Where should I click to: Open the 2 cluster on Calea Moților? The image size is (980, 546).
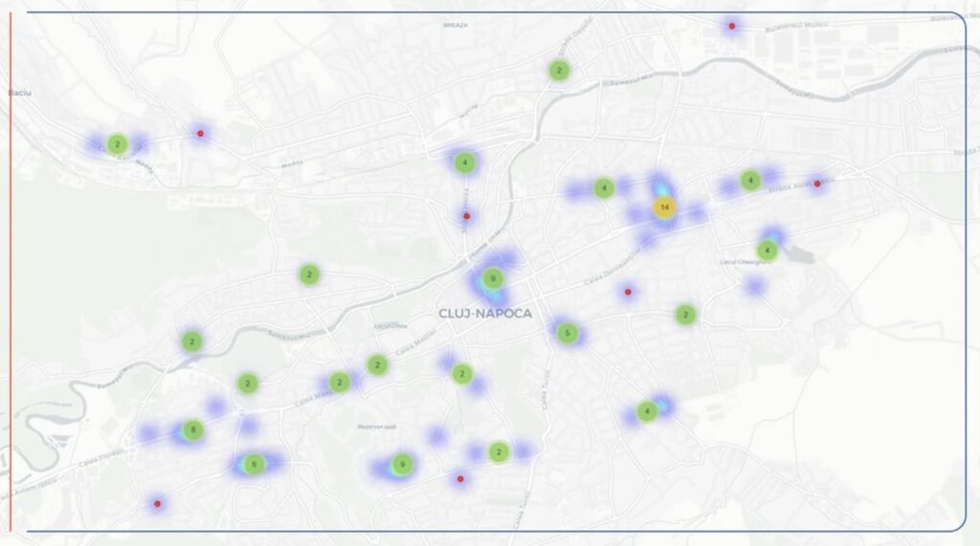click(377, 365)
